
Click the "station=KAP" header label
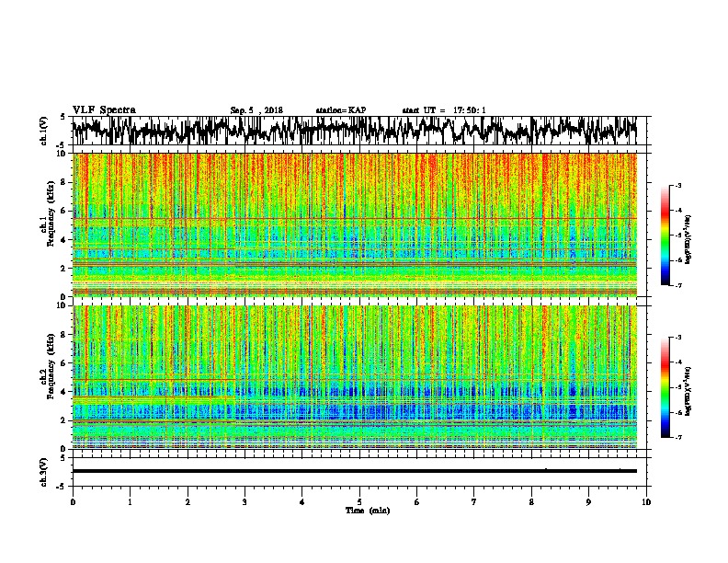tap(341, 110)
